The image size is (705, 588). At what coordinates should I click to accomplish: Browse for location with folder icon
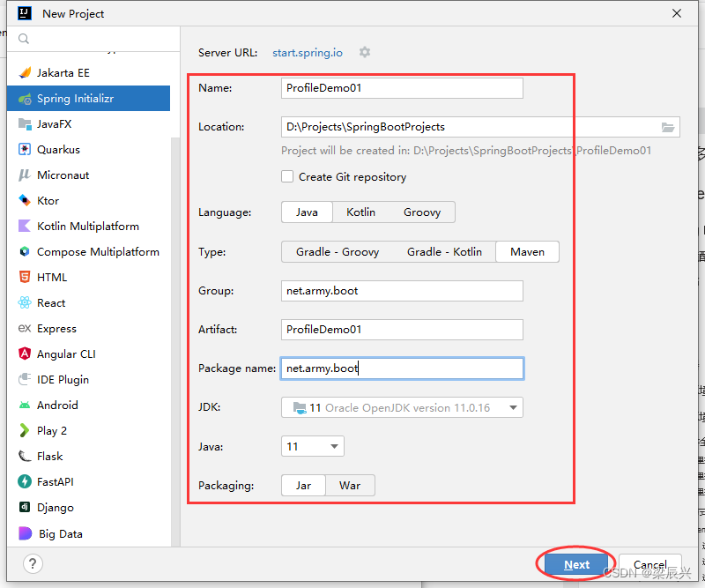pyautogui.click(x=668, y=127)
